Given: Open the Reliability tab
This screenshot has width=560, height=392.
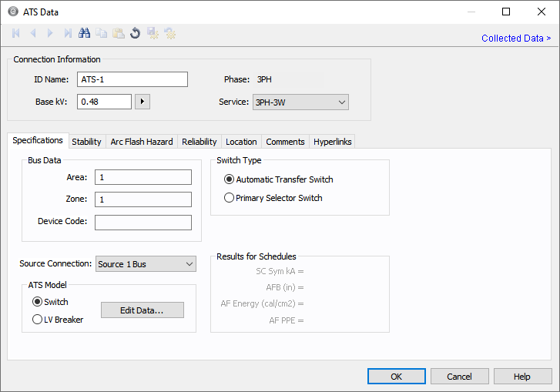Looking at the screenshot, I should (x=199, y=142).
